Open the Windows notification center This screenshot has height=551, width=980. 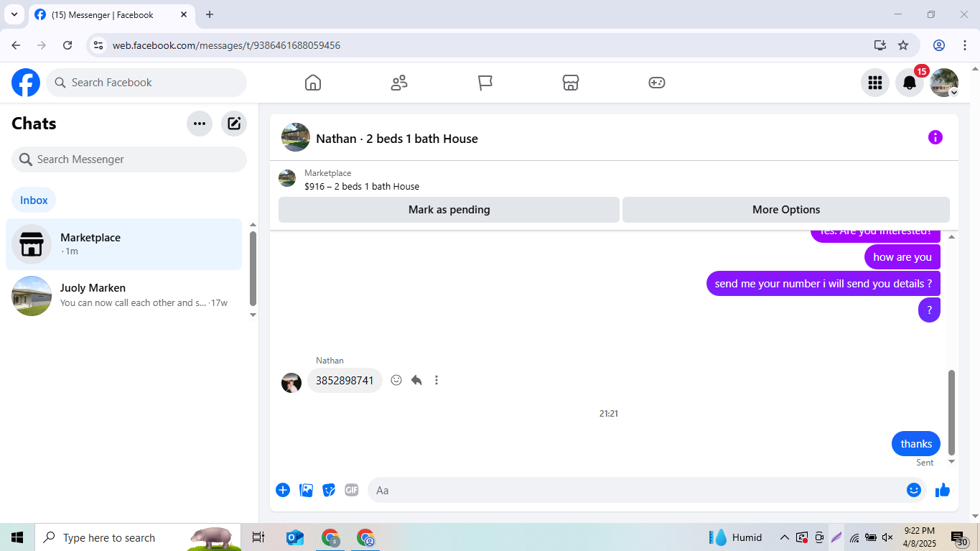pyautogui.click(x=959, y=538)
